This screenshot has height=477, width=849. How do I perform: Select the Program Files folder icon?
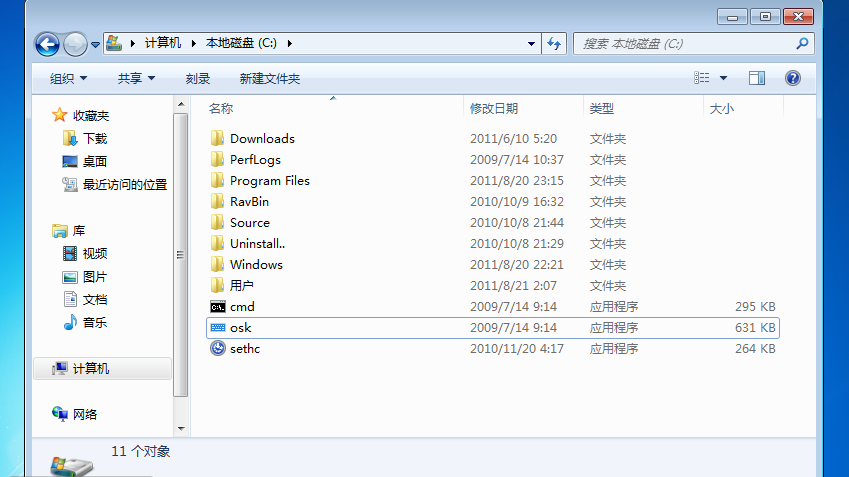[217, 181]
